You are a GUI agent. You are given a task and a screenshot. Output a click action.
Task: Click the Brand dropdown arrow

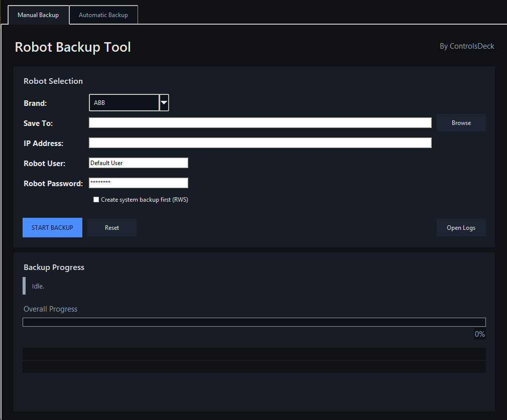164,102
